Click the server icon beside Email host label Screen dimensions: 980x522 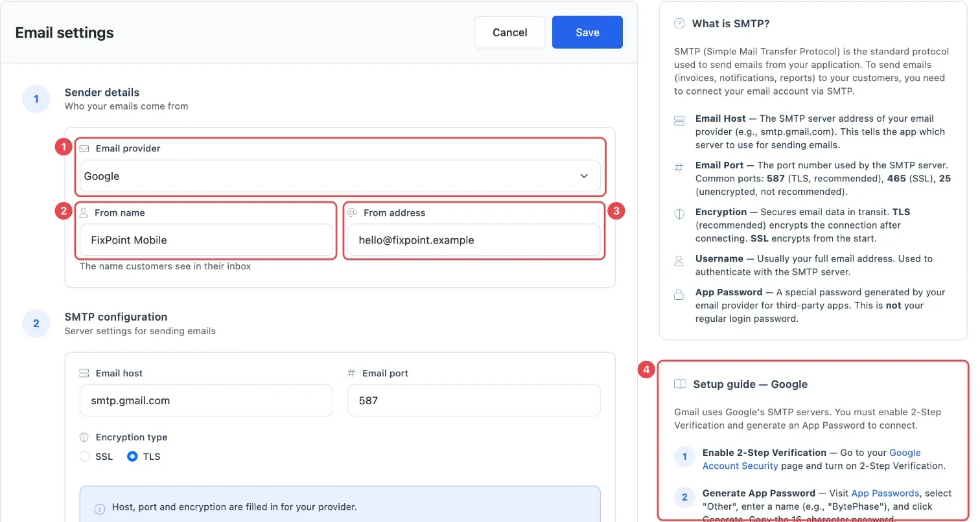[x=84, y=373]
